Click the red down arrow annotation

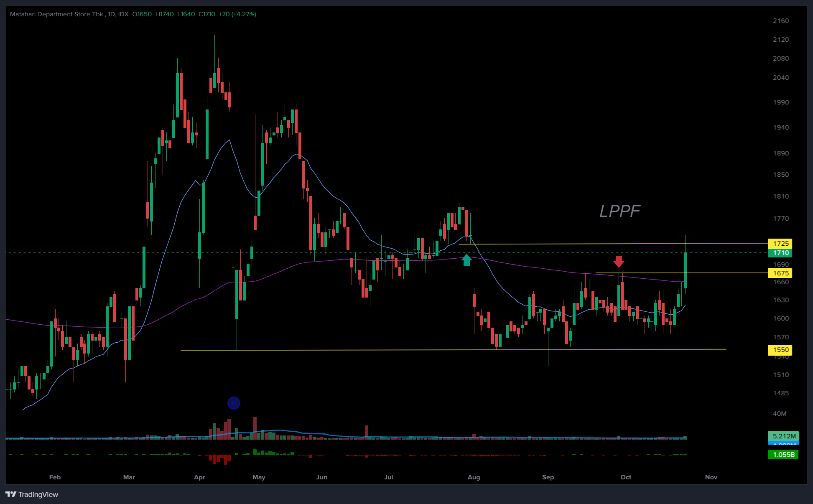tap(619, 262)
